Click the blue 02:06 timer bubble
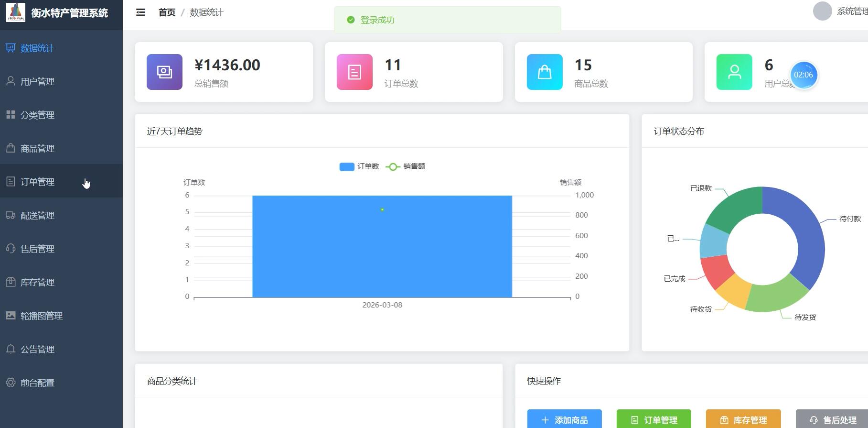The image size is (868, 428). 804,75
